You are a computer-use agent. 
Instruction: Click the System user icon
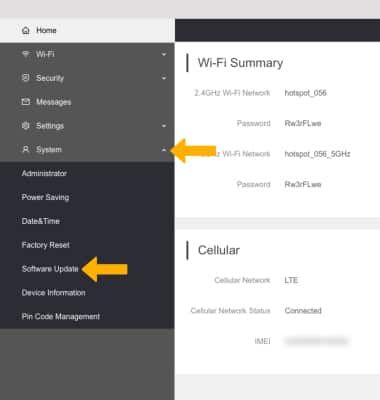coord(26,150)
